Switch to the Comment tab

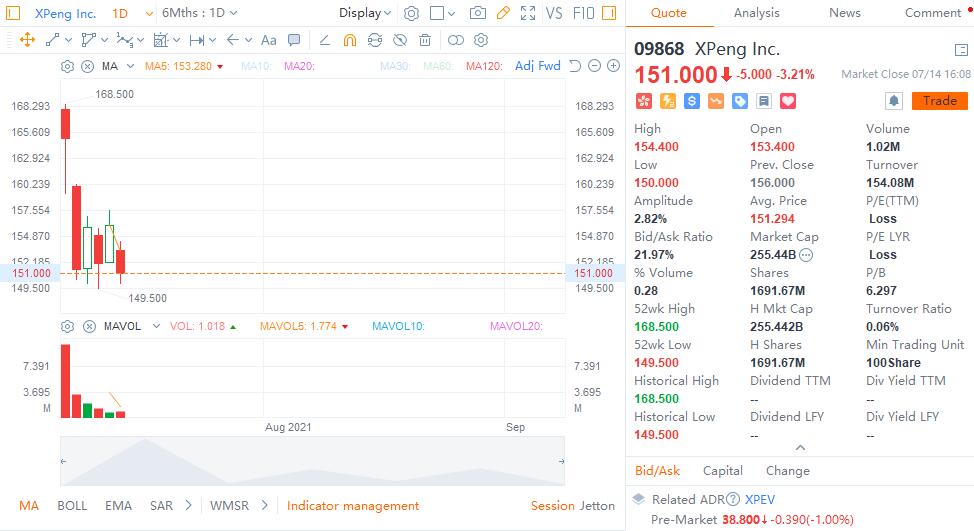933,13
